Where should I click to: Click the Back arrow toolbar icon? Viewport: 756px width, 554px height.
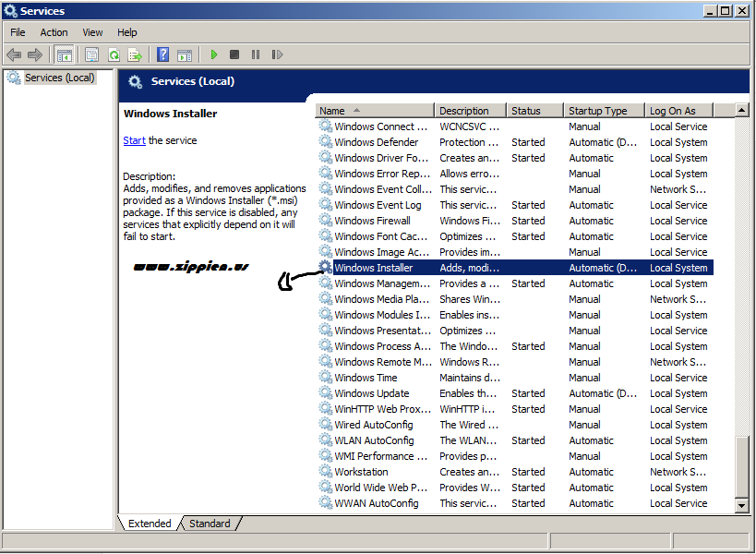(x=14, y=55)
